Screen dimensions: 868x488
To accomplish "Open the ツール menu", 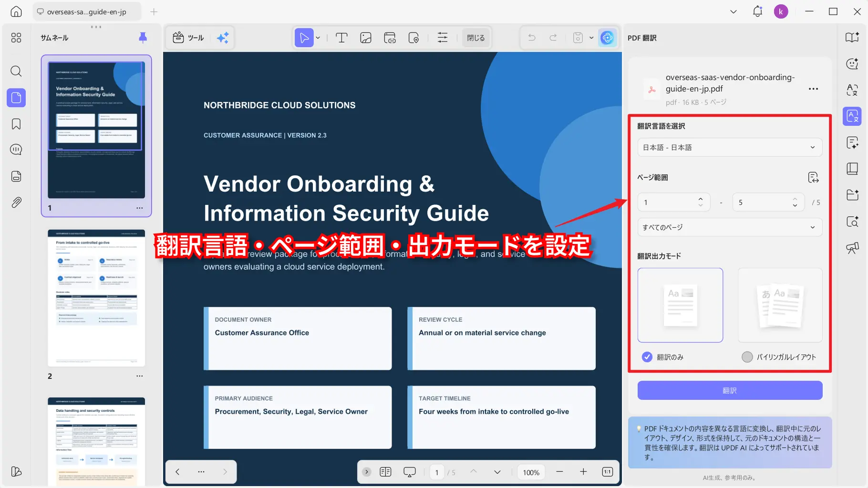I will coord(188,38).
